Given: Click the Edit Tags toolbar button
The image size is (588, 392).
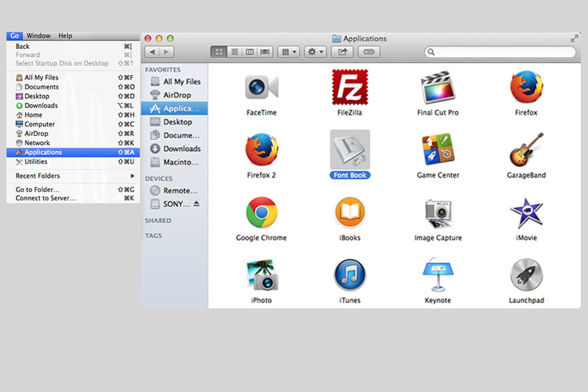Looking at the screenshot, I should (x=369, y=52).
